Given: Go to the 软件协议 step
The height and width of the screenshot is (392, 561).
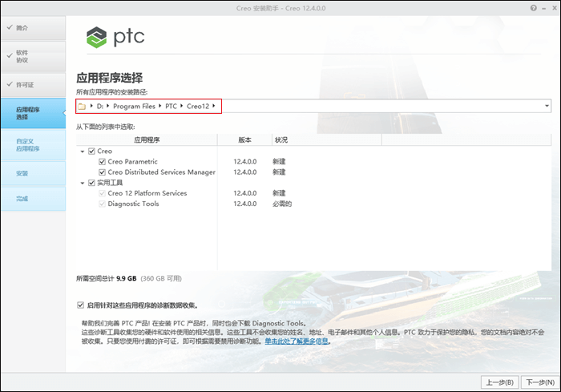Looking at the screenshot, I should (x=33, y=56).
